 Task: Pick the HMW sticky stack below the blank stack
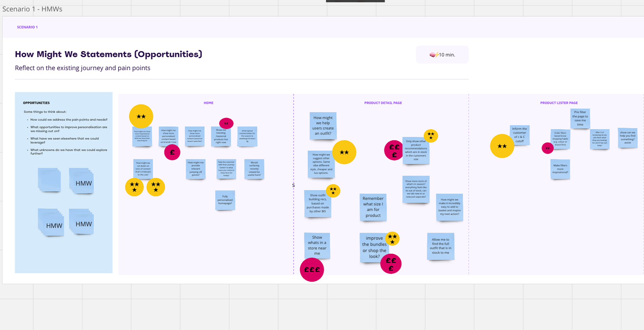(x=51, y=222)
